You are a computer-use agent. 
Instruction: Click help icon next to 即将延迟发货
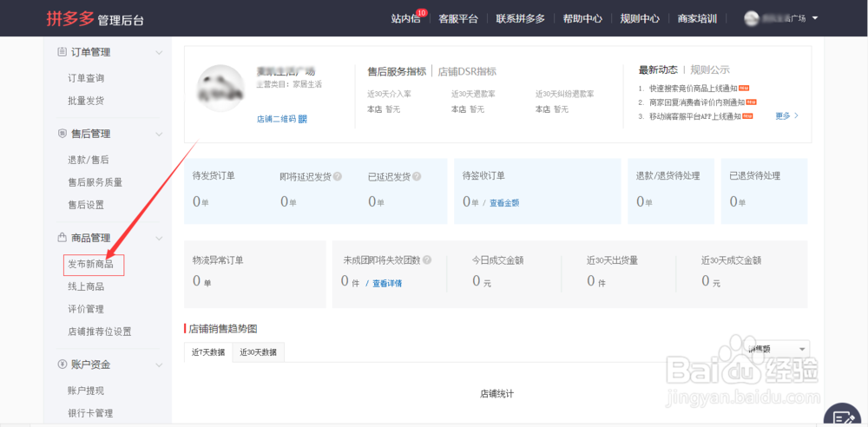(338, 177)
